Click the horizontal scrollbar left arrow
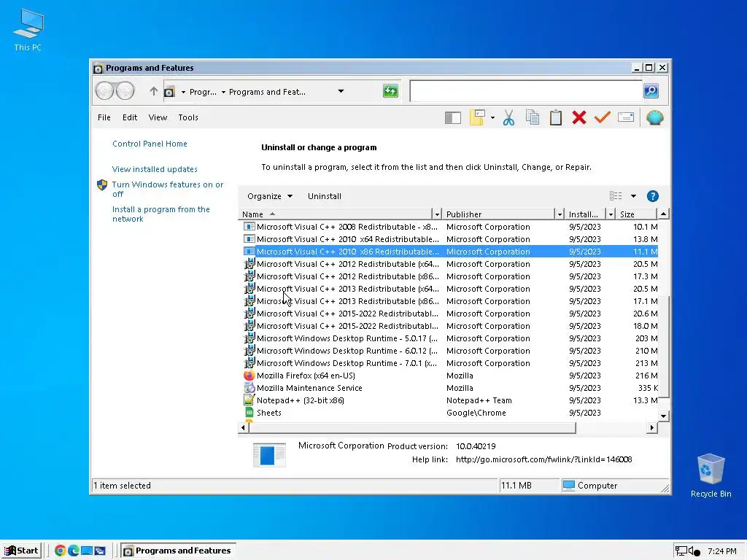 coord(243,427)
